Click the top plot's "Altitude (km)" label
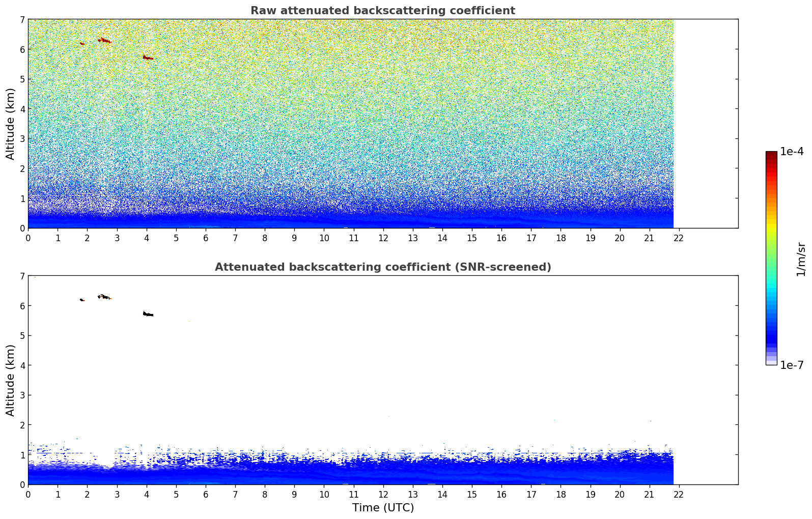This screenshot has height=519, width=812. (x=11, y=124)
